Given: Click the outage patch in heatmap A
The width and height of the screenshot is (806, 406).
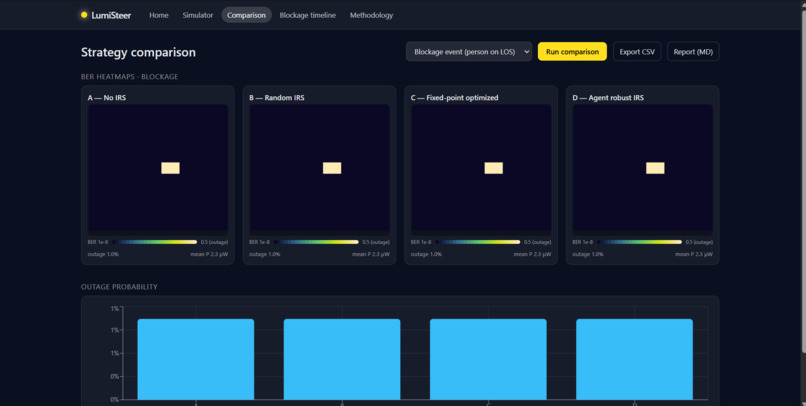Looking at the screenshot, I should click(170, 168).
